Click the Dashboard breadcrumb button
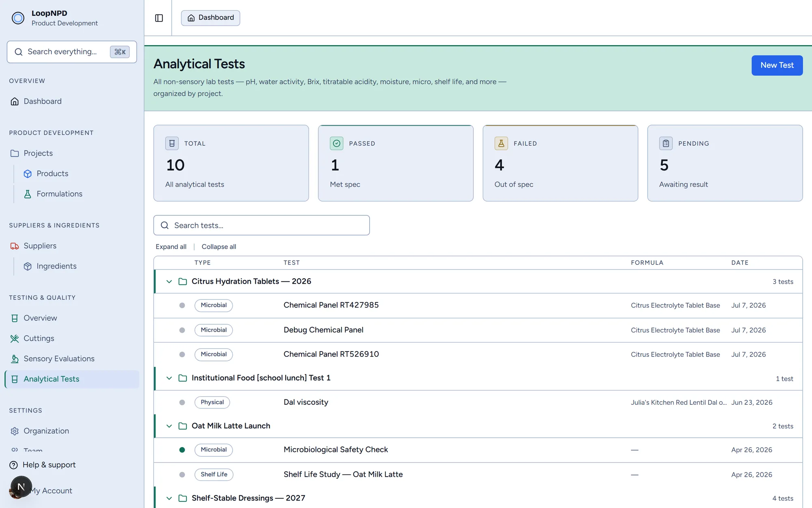Screen dimensions: 812x508 tap(210, 18)
